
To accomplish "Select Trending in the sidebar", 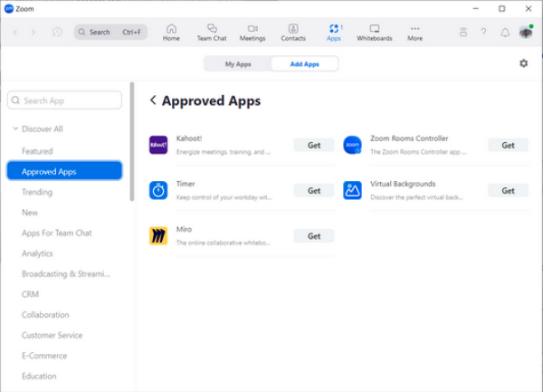I will tap(37, 192).
